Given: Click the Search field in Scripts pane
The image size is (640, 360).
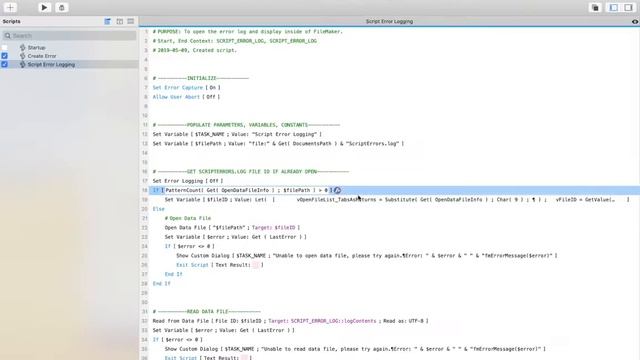Looking at the screenshot, I should pyautogui.click(x=69, y=36).
